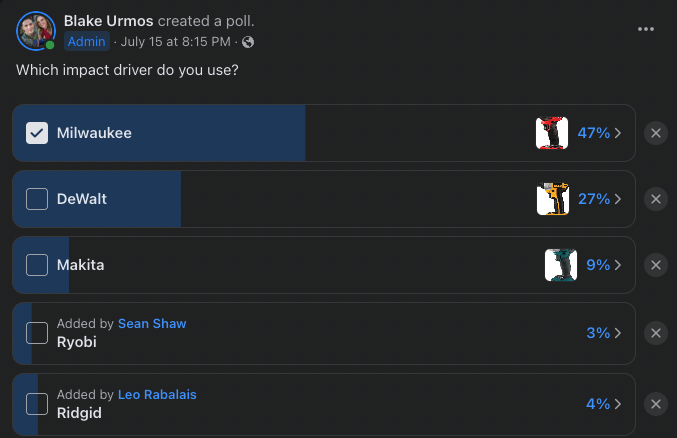Check the DeWalt checkbox
This screenshot has height=438, width=677.
37,199
